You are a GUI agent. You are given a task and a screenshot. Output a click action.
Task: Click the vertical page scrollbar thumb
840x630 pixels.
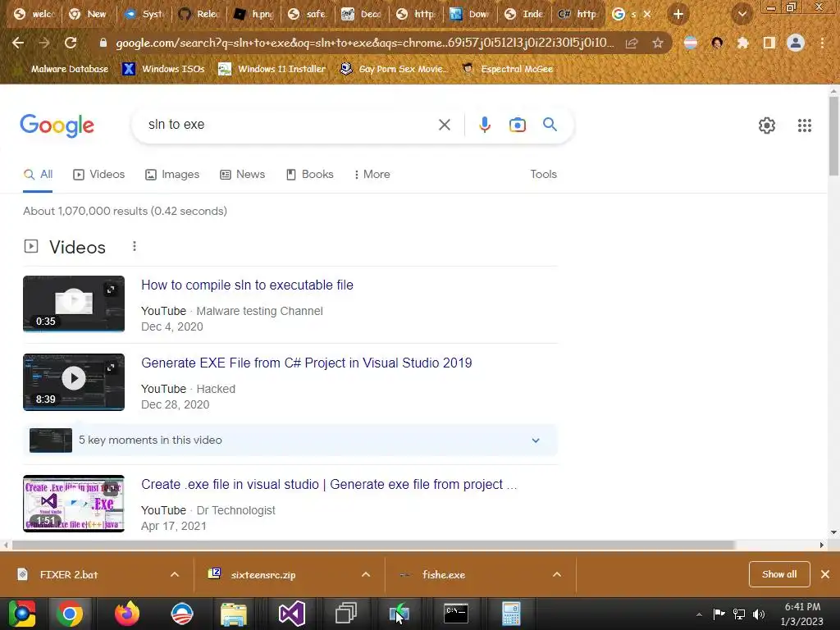(x=833, y=136)
